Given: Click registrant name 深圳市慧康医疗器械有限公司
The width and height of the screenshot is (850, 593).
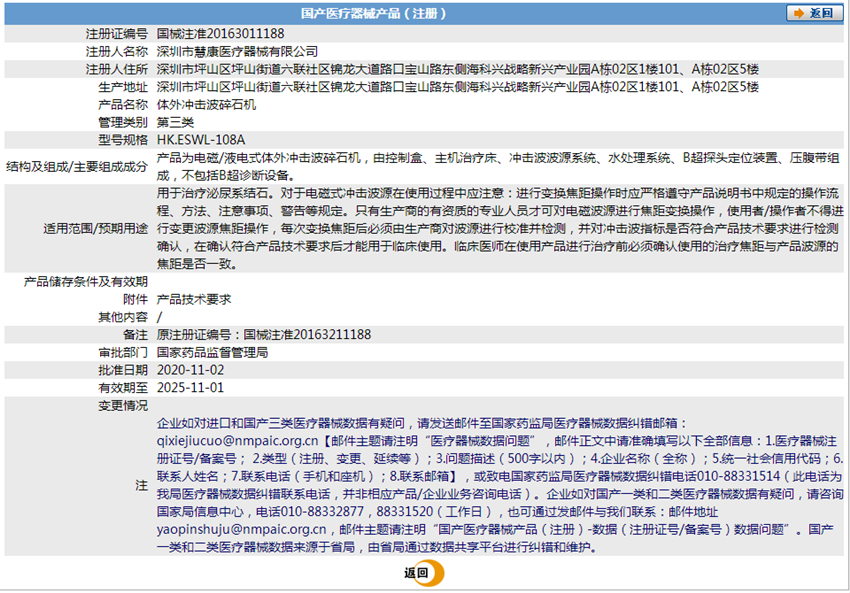Looking at the screenshot, I should click(x=237, y=51).
